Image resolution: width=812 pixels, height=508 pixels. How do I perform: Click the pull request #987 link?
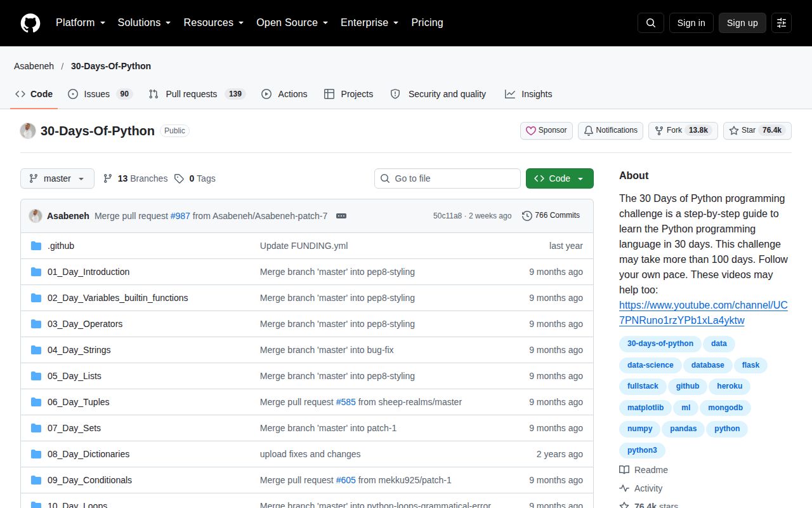180,216
